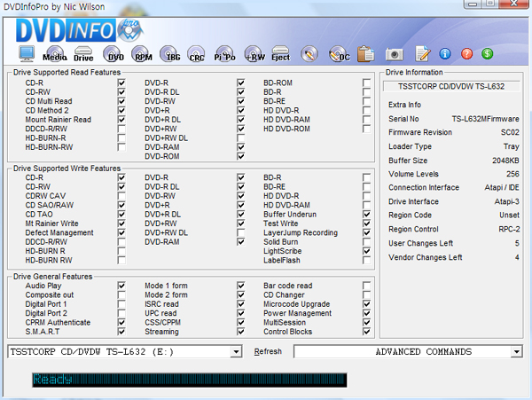Toggle DVD-RAM read feature checkbox

coord(241,147)
